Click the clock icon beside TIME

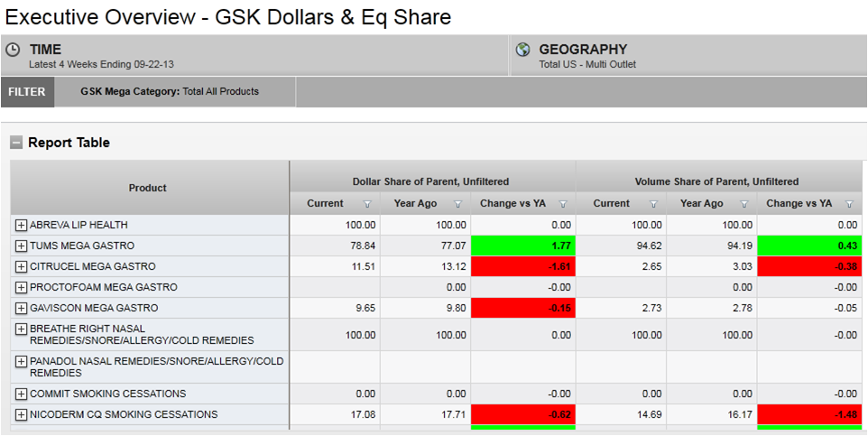(x=14, y=51)
